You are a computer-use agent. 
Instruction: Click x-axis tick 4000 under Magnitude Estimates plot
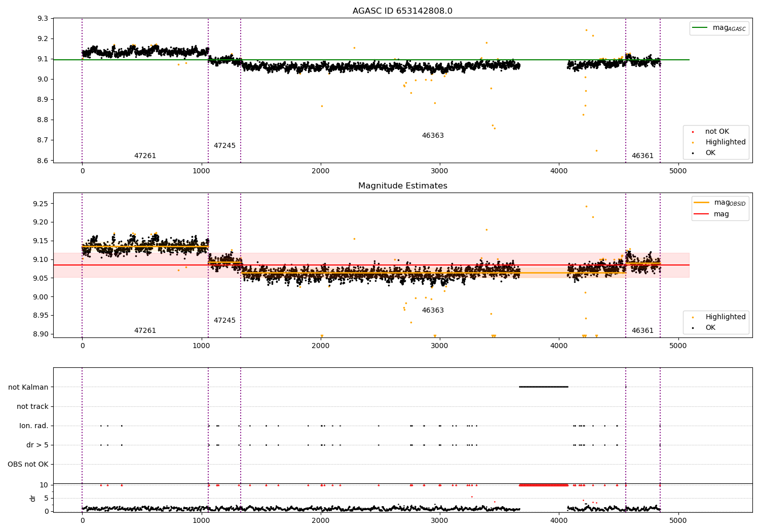coord(559,346)
